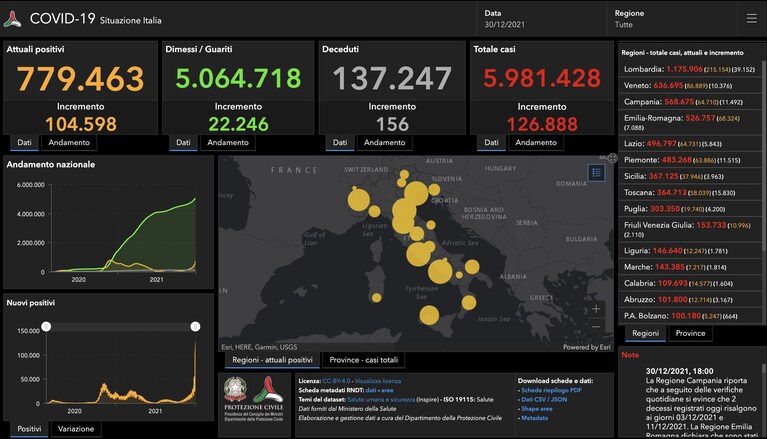The image size is (767, 439).
Task: Switch to Andamento tab under Attuali positivi
Action: 69,142
